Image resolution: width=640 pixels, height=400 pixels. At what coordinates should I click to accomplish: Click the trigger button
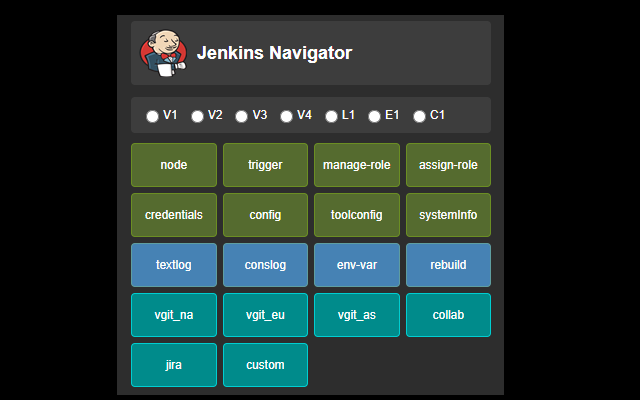265,165
